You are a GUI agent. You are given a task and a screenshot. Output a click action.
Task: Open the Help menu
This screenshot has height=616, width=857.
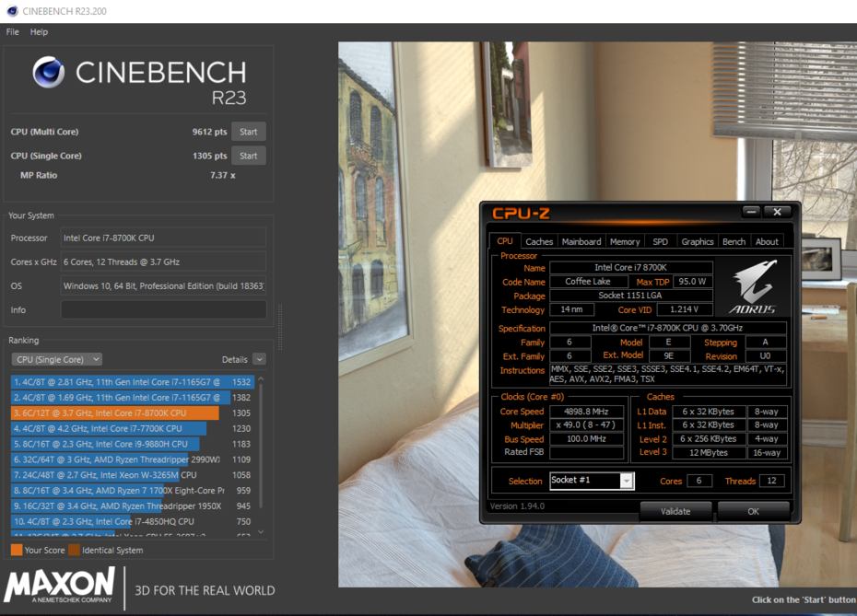pyautogui.click(x=39, y=31)
